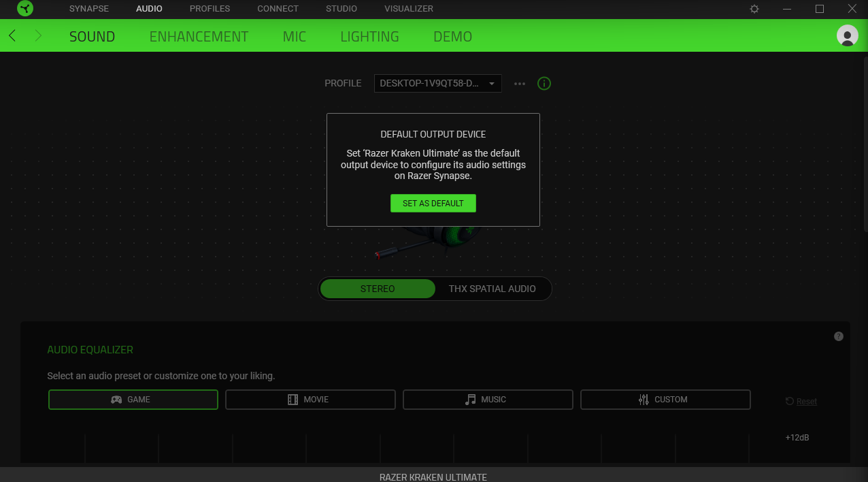Select the GAME equalizer preset
This screenshot has height=482, width=868.
133,400
